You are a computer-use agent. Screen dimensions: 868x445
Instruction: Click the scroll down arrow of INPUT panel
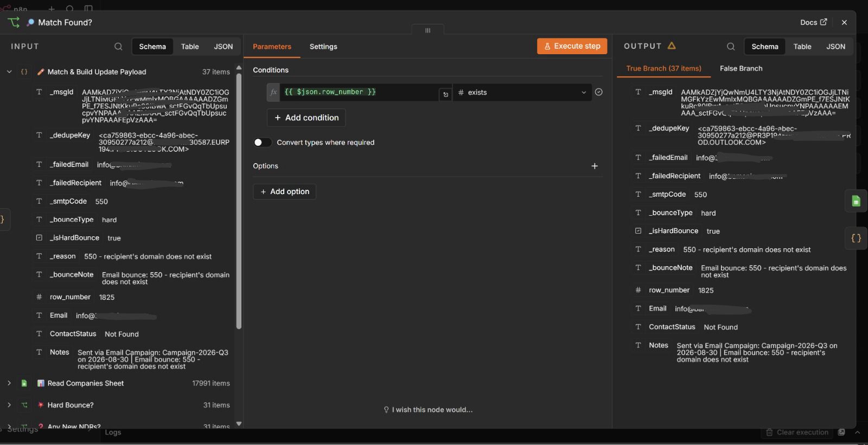[x=239, y=424]
